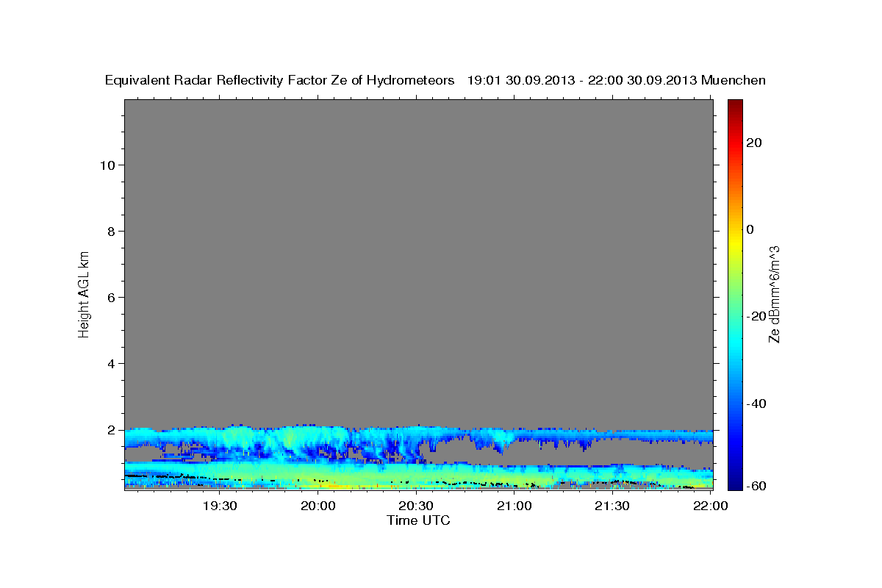Screen dimensions: 882x588
Task: Click the height tick label 8
Action: point(110,231)
